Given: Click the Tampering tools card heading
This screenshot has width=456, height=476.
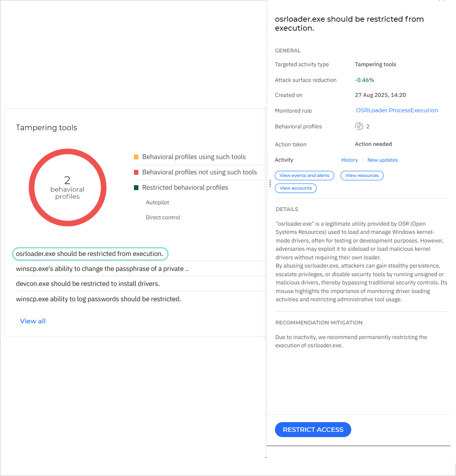Looking at the screenshot, I should click(x=46, y=128).
